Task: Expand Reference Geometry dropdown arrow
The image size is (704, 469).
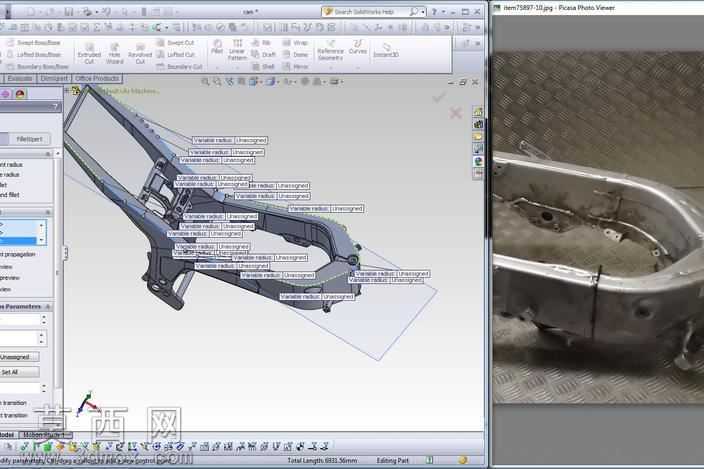Action: 330,68
